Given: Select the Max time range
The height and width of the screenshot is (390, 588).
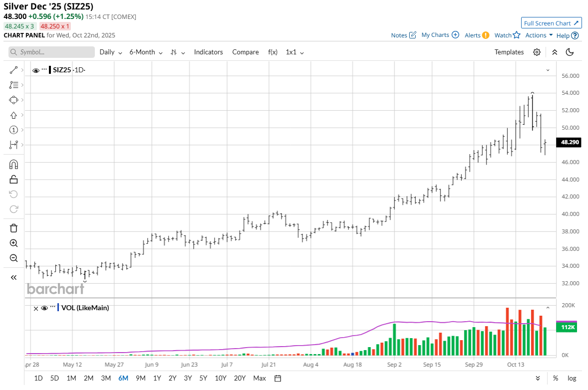Looking at the screenshot, I should point(260,379).
